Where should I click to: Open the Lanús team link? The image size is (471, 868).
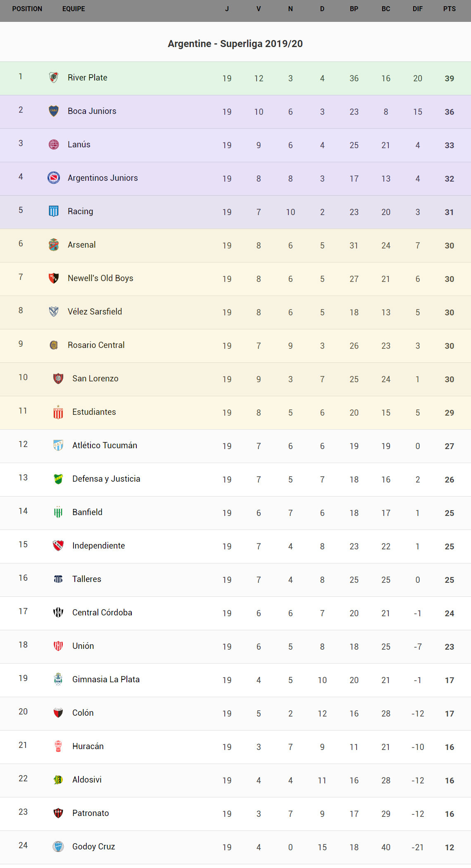click(79, 144)
